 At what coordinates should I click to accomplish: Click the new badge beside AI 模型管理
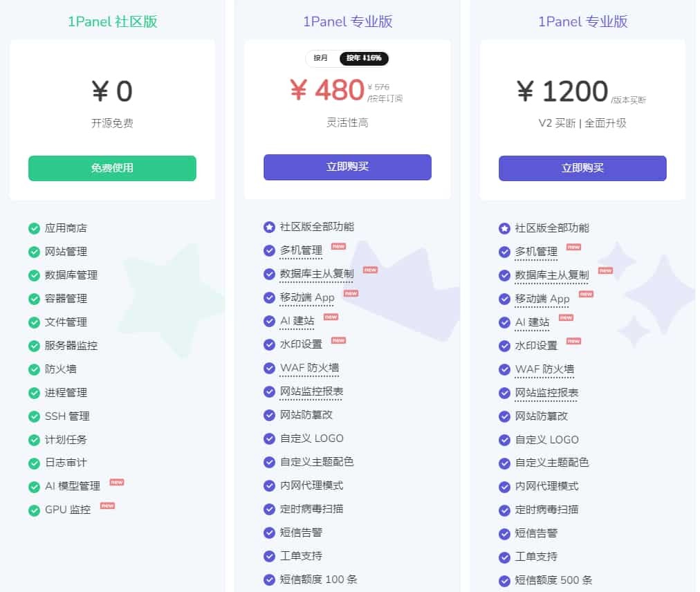117,483
